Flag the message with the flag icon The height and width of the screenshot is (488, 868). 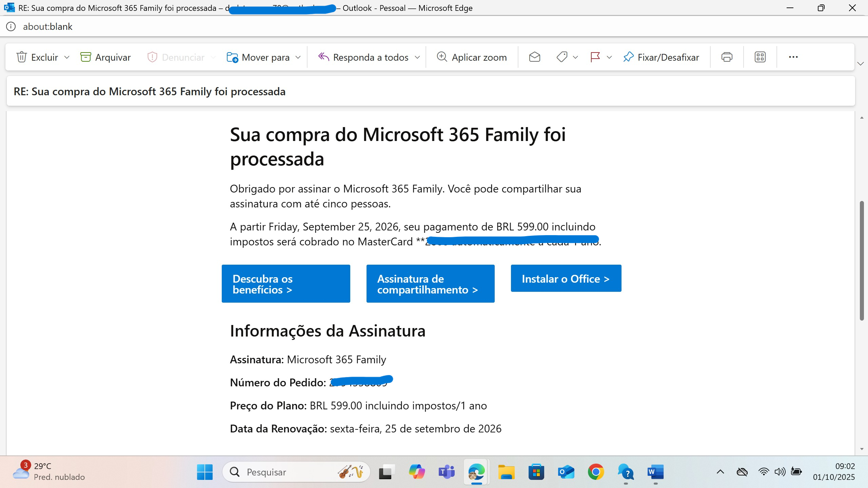pos(595,57)
